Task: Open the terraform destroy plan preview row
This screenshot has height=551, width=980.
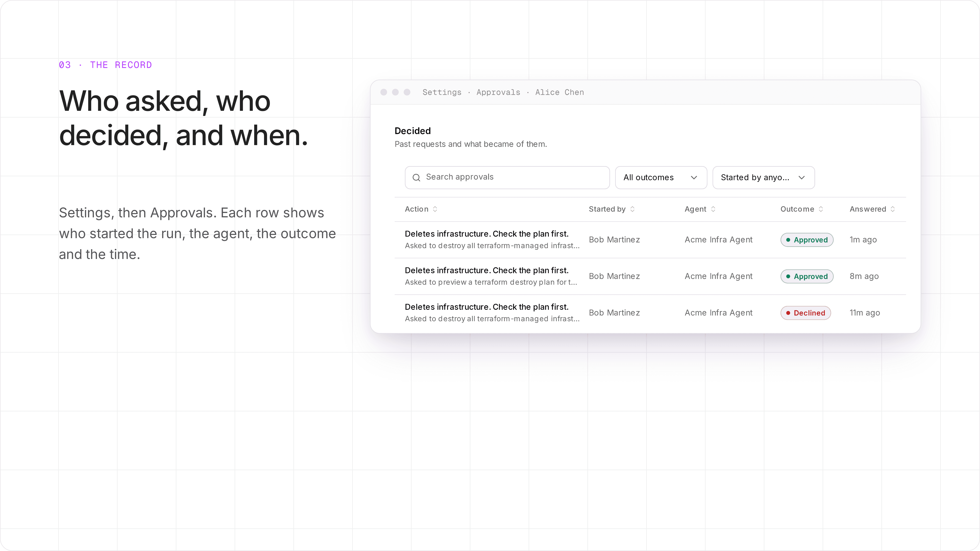Action: (650, 277)
